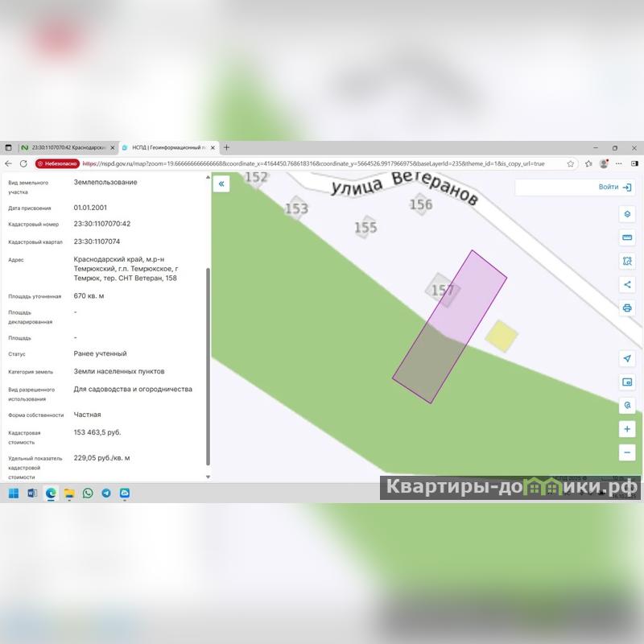Image resolution: width=644 pixels, height=644 pixels.
Task: Print the current map view
Action: [x=627, y=308]
